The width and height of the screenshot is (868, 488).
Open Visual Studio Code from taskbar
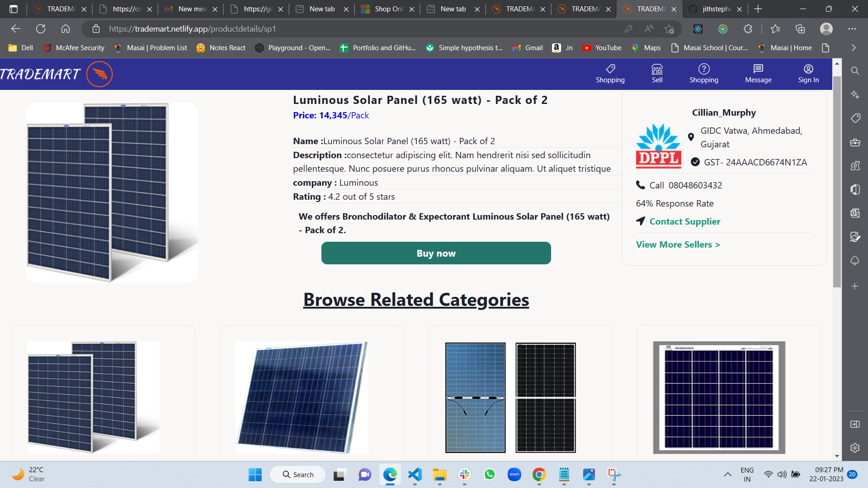[x=415, y=474]
